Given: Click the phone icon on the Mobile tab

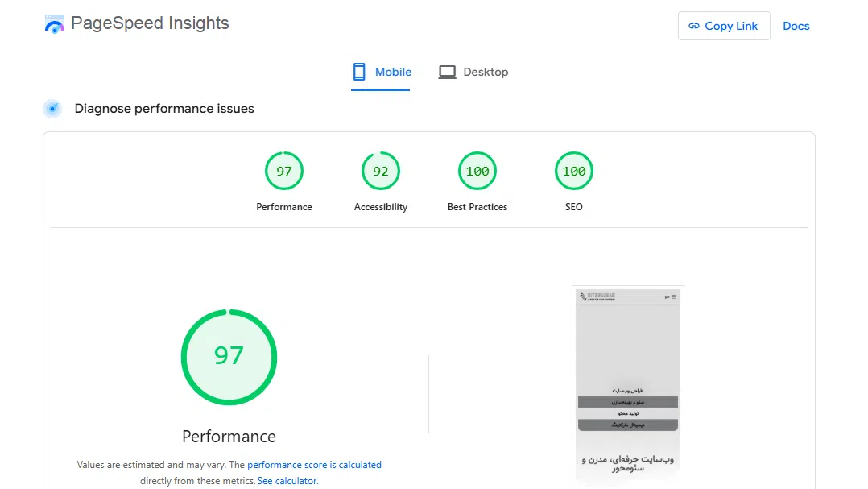Looking at the screenshot, I should (x=359, y=72).
